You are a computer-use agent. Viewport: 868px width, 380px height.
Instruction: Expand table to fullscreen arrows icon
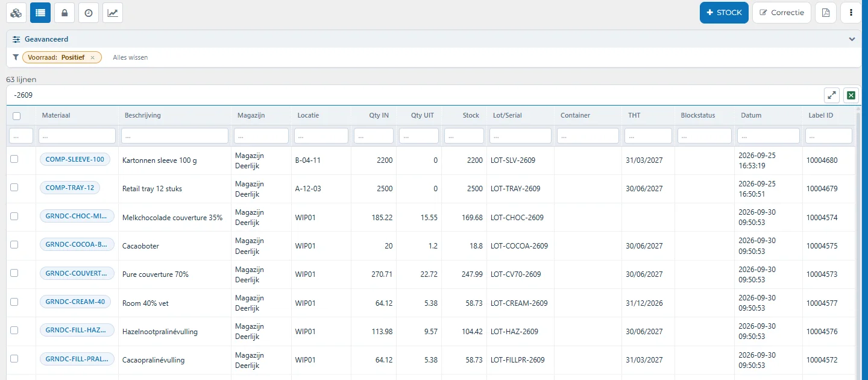[832, 95]
